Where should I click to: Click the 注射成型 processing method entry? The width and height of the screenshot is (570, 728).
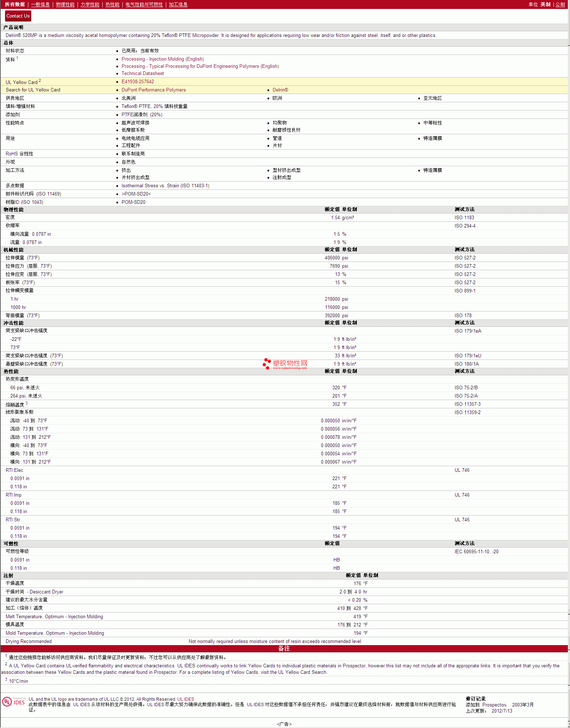282,178
